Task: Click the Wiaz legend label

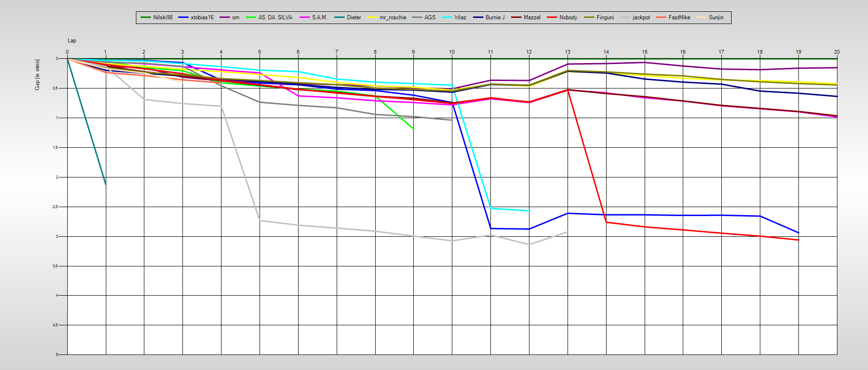Action: [460, 17]
